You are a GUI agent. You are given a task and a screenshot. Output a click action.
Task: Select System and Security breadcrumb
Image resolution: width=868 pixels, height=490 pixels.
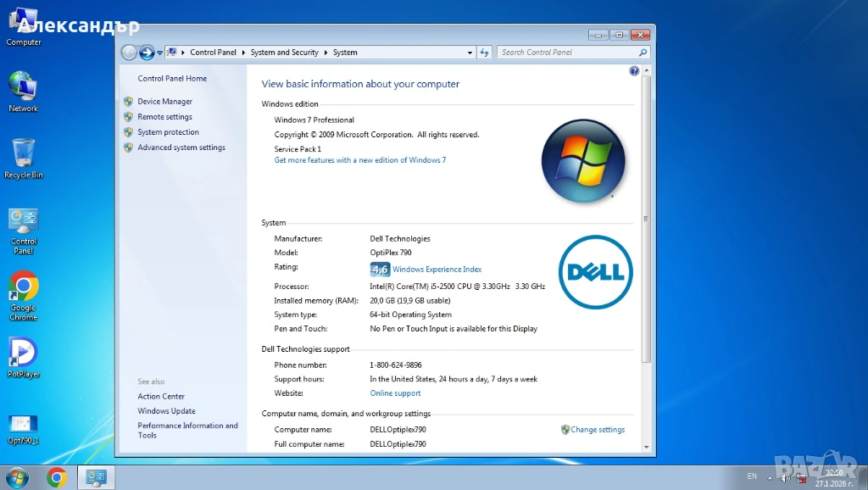click(284, 53)
